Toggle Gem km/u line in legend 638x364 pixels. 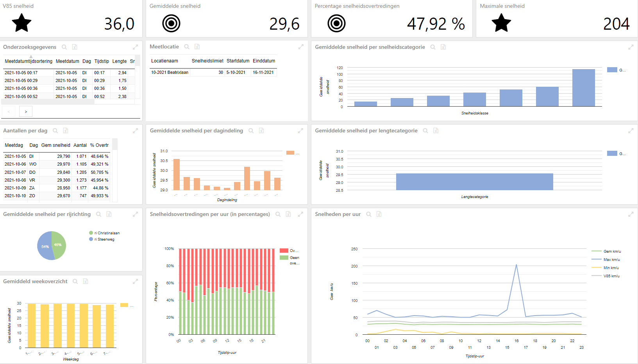[x=606, y=252]
